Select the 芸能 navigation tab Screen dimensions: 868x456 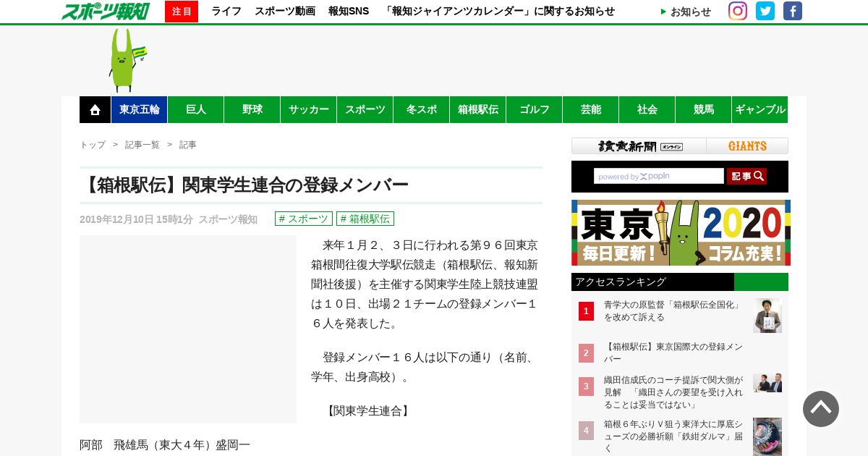pyautogui.click(x=591, y=109)
